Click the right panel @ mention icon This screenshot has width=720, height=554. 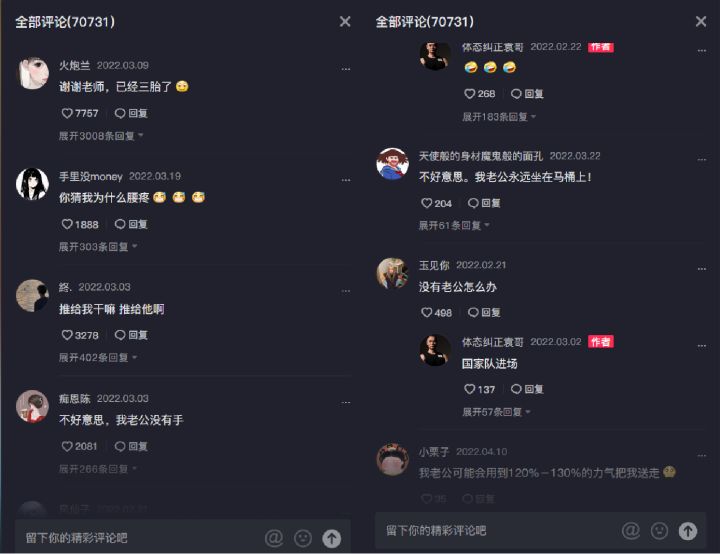click(631, 531)
